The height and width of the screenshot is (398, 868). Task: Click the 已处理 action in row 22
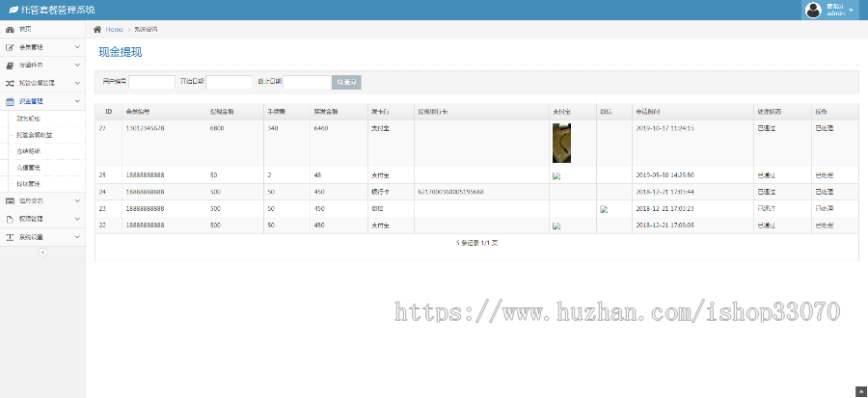click(825, 226)
